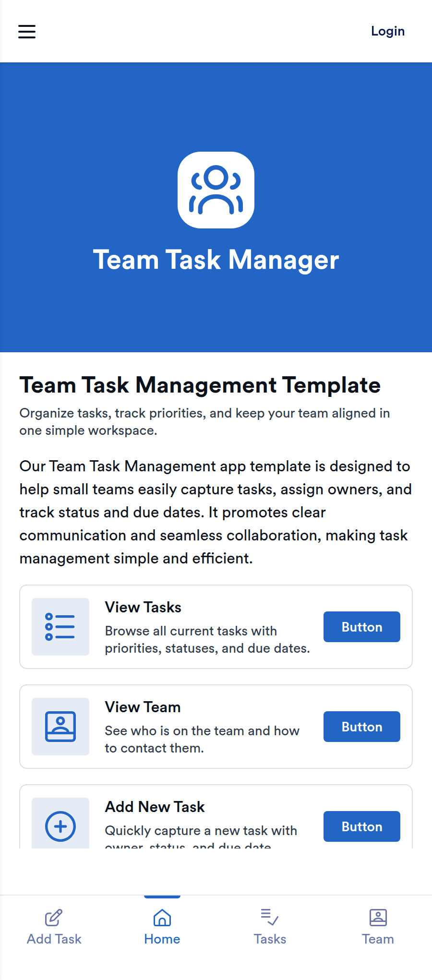The width and height of the screenshot is (432, 980).
Task: Click the plus circle icon for Add New Task
Action: [x=60, y=826]
